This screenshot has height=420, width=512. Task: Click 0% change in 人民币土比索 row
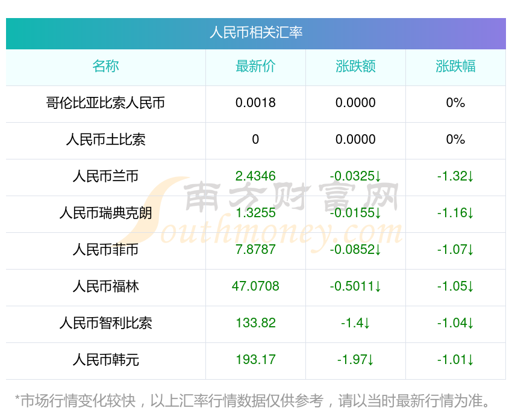(455, 140)
